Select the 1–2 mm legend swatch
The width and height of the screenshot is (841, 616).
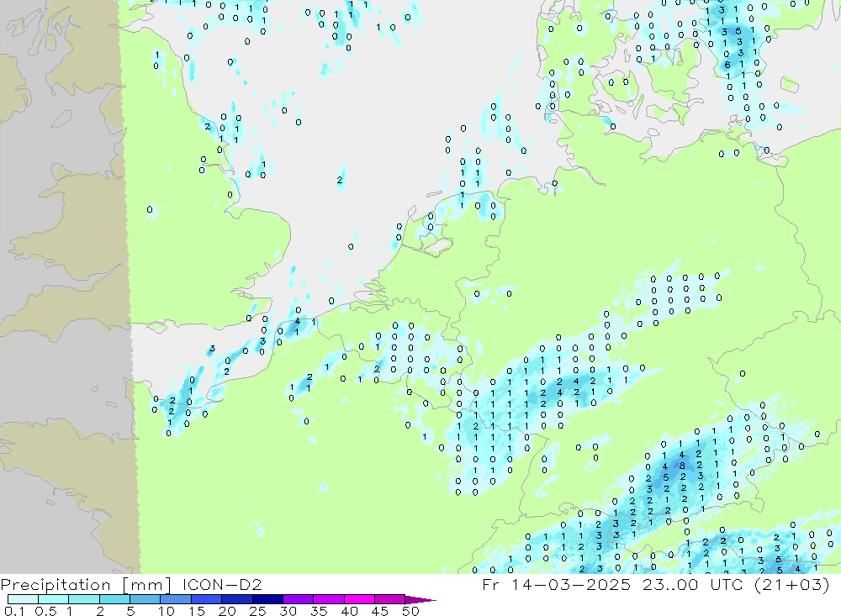(x=83, y=599)
